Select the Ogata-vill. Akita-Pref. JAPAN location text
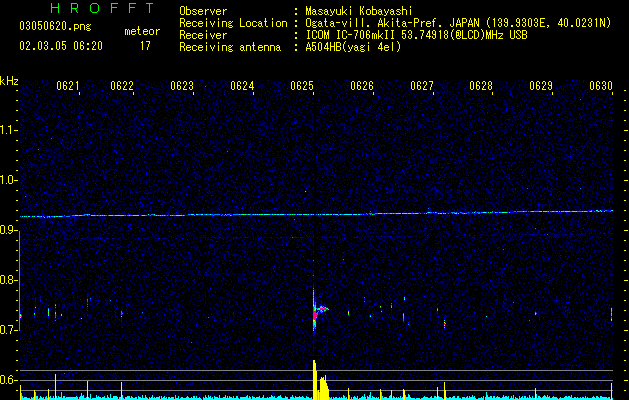 [x=458, y=23]
